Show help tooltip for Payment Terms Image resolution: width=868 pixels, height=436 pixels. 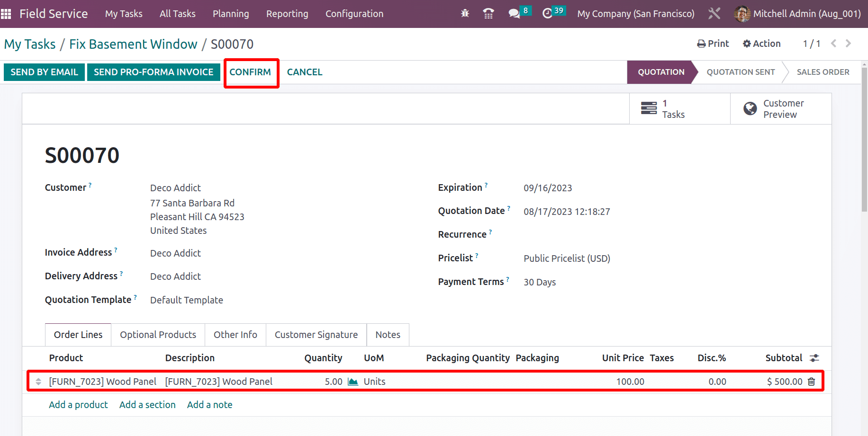pos(508,279)
